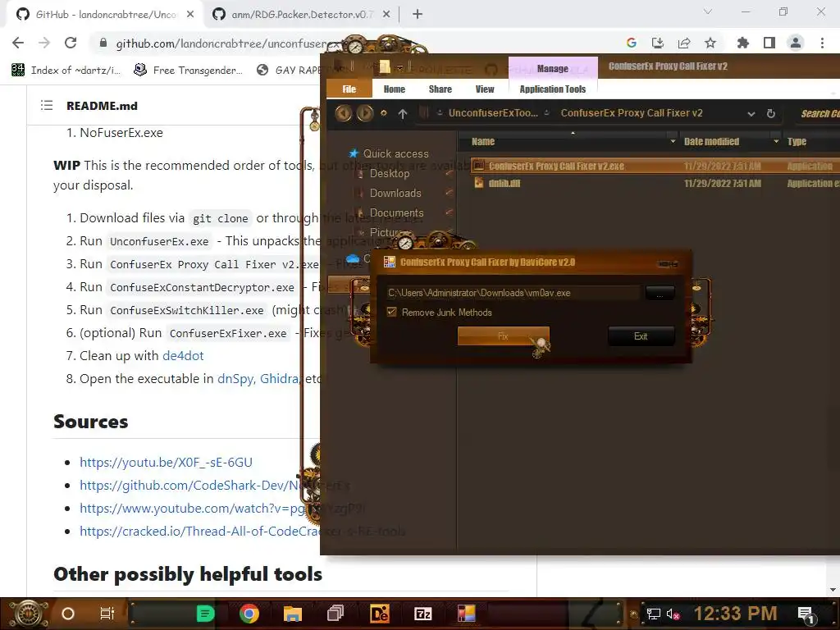840x630 pixels.
Task: Open the Chrome tab search chevron
Action: 708,11
